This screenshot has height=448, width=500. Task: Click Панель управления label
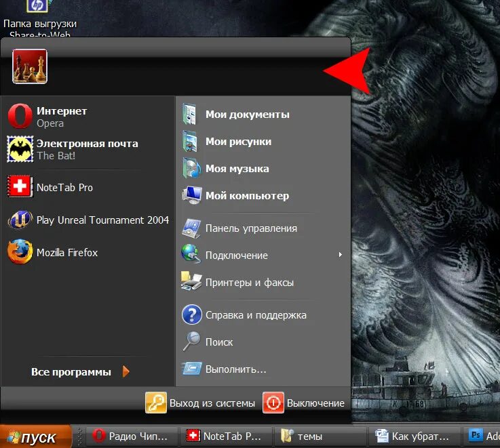point(251,228)
